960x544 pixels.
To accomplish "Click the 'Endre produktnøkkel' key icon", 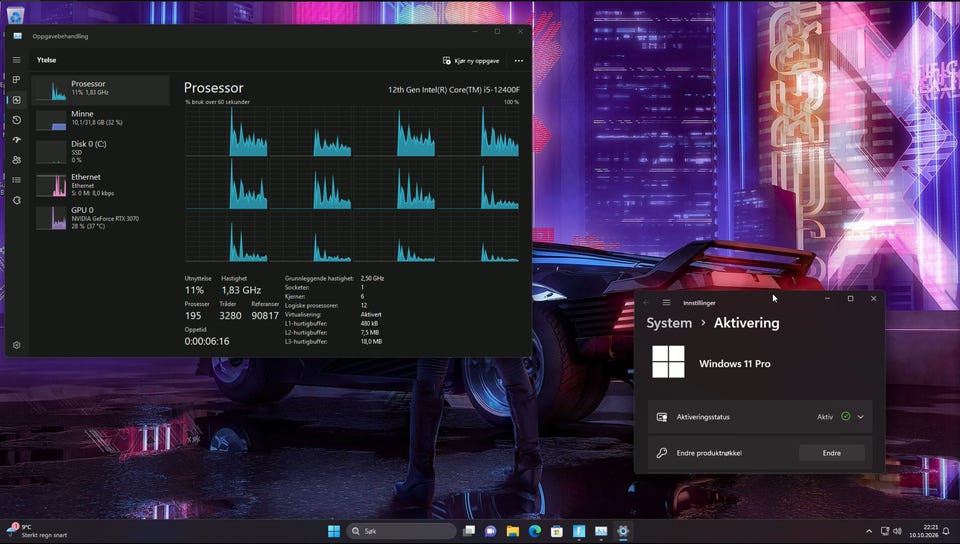I will click(662, 453).
